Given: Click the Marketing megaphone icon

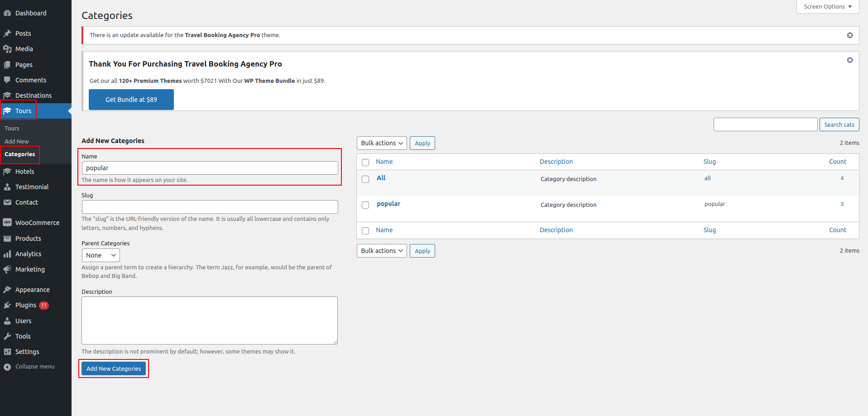Looking at the screenshot, I should [x=7, y=269].
